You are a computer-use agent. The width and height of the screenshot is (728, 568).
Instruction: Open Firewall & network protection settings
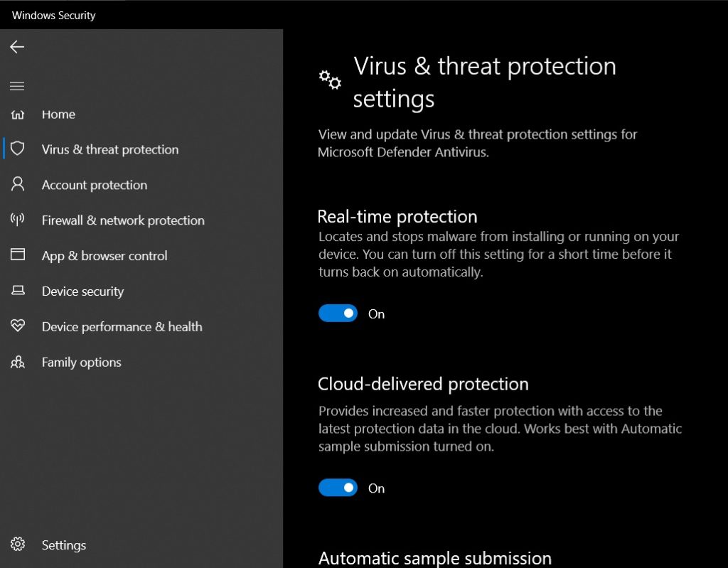click(122, 220)
